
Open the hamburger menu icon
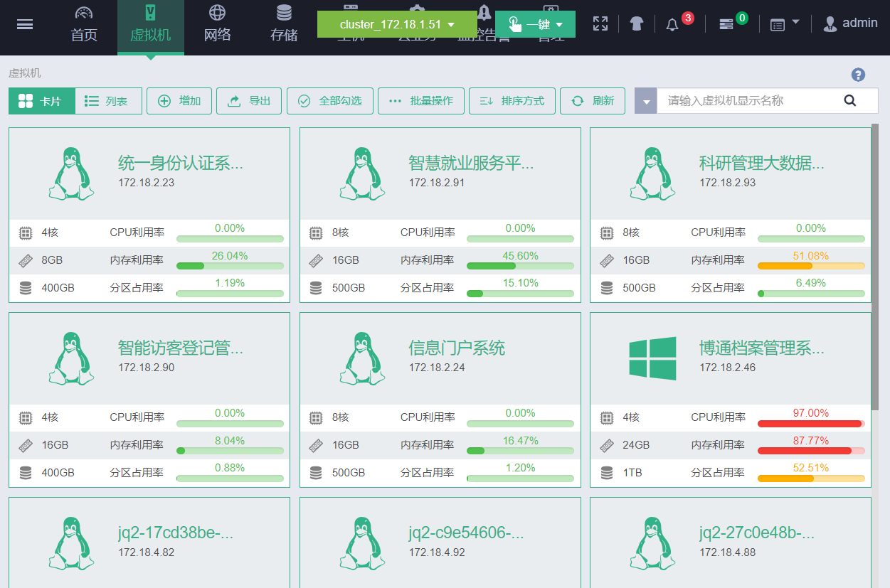click(25, 25)
